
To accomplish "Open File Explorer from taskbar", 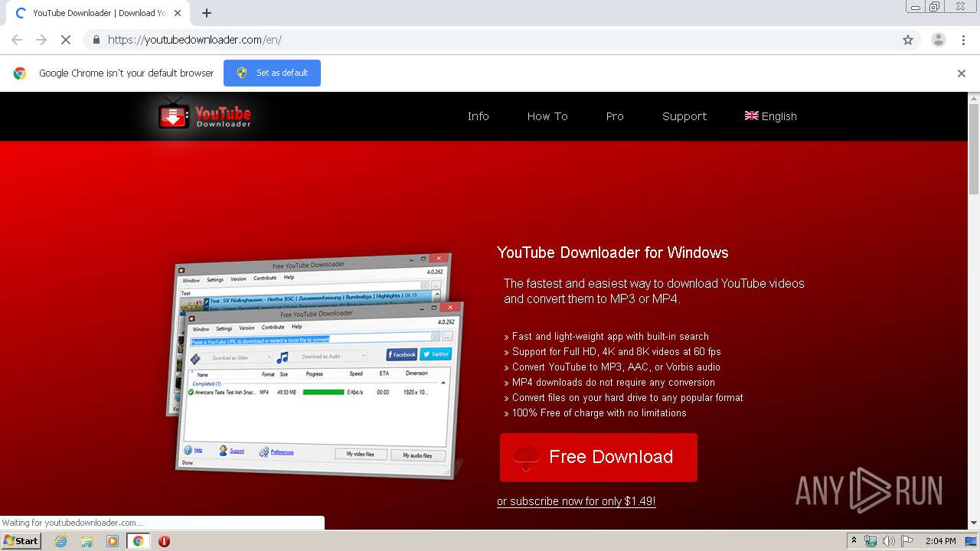I will [87, 541].
